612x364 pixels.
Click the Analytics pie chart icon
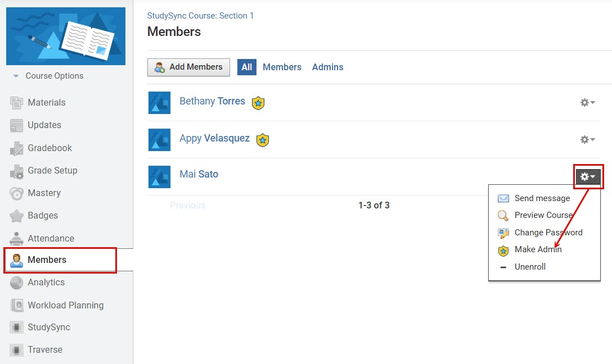pos(16,283)
